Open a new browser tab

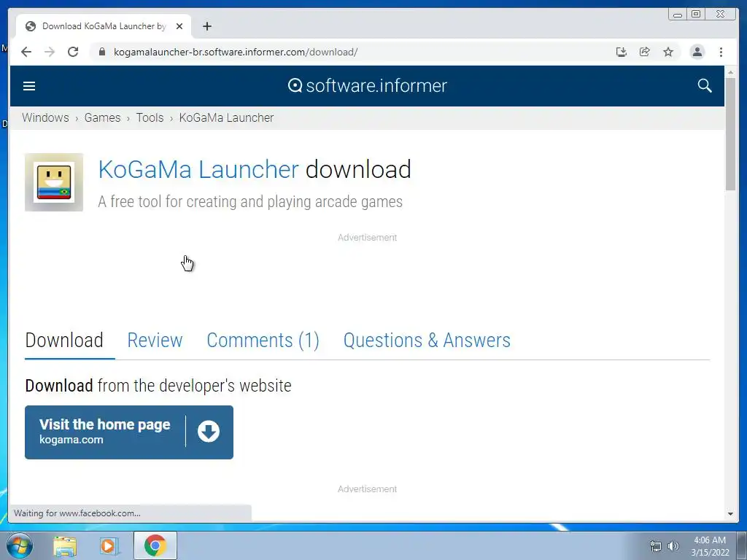206,26
